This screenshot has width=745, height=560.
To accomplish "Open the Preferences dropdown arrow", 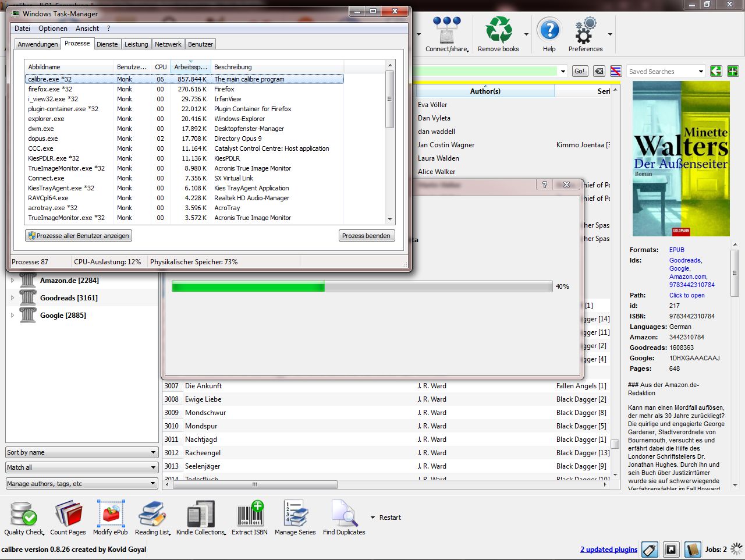I will tap(610, 34).
